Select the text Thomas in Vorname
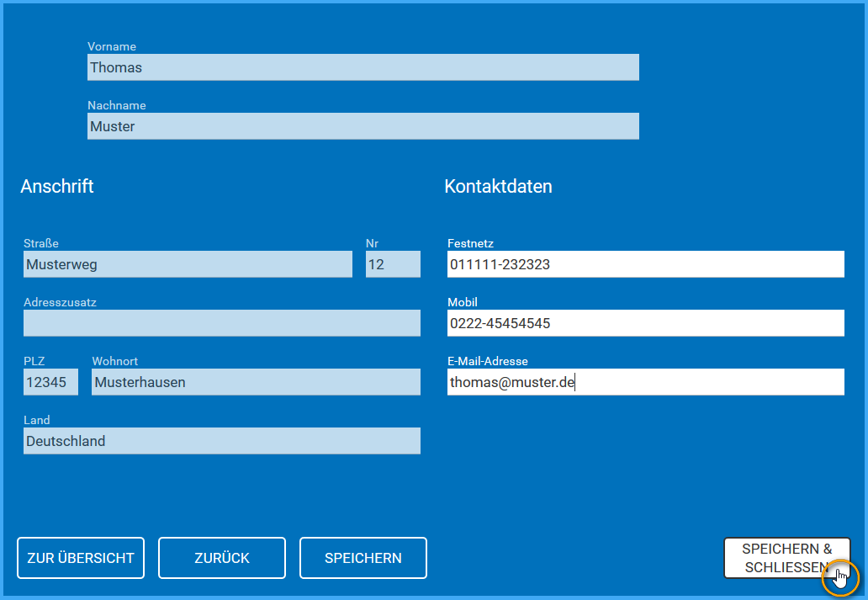Viewport: 868px width, 600px height. click(116, 67)
